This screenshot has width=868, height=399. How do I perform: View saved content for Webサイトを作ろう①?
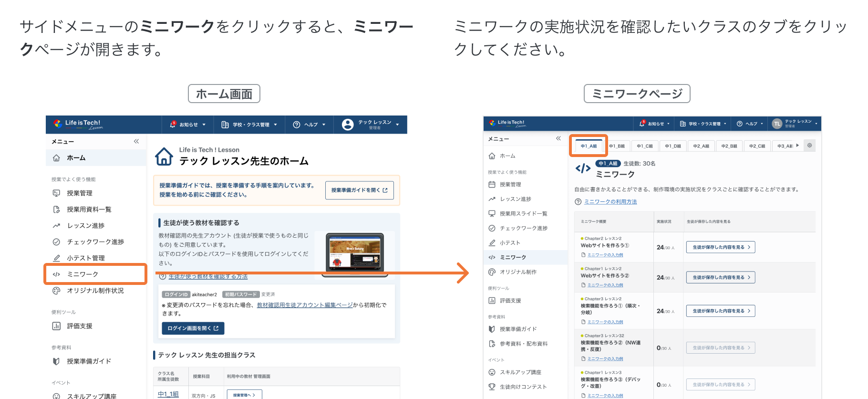tap(721, 247)
